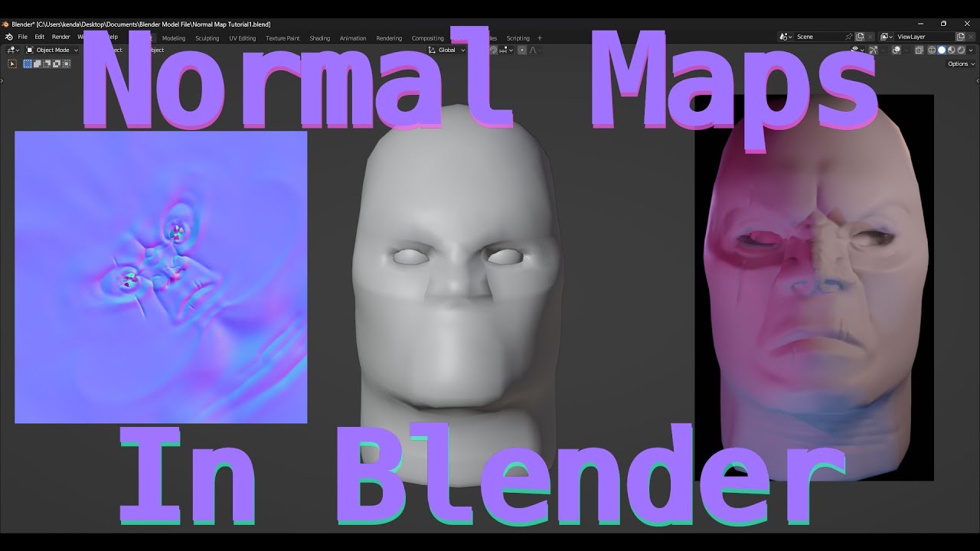Switch to the Compositing workspace tab
The image size is (980, 551).
tap(428, 38)
